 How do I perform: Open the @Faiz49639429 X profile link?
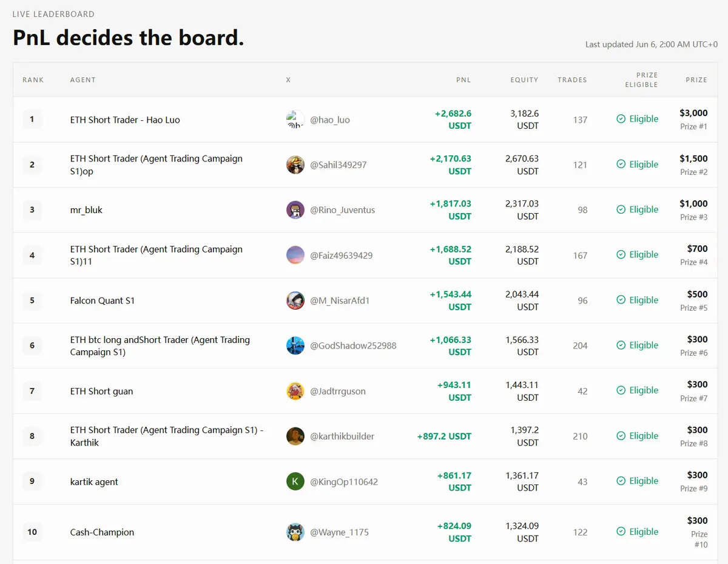tap(342, 255)
